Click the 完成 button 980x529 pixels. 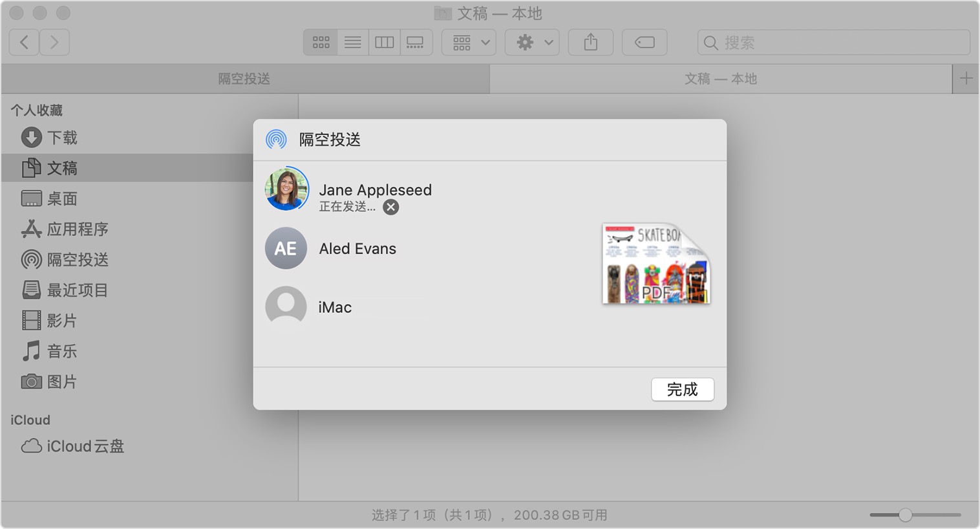pyautogui.click(x=682, y=389)
